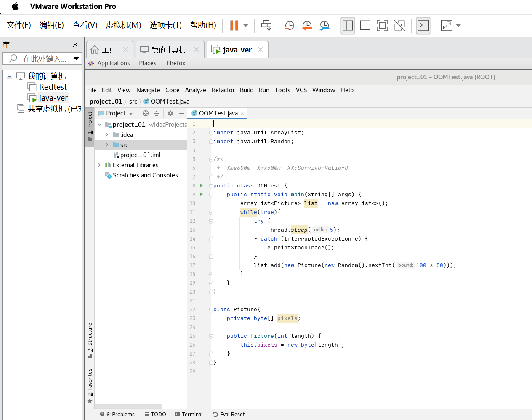Image resolution: width=532 pixels, height=420 pixels.
Task: Open the Refactor menu
Action: [223, 90]
